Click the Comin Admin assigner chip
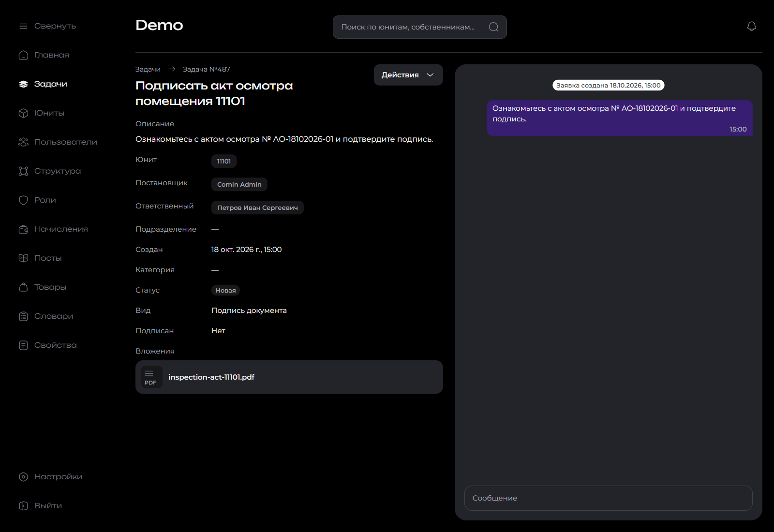Image resolution: width=774 pixels, height=532 pixels. pyautogui.click(x=239, y=184)
